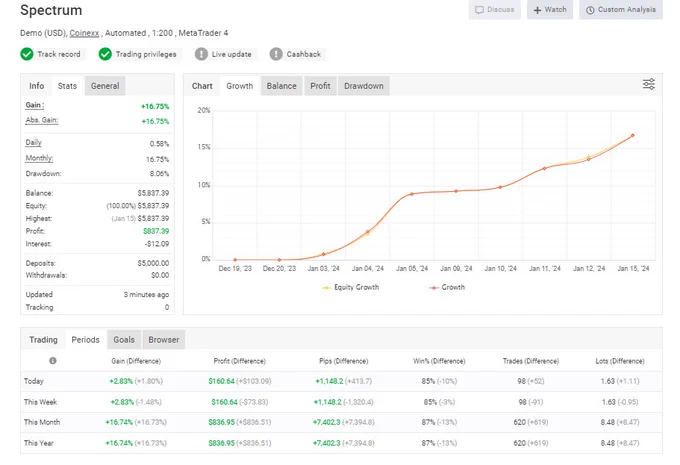The height and width of the screenshot is (465, 680).
Task: Switch to the Profit chart tab
Action: coord(320,86)
